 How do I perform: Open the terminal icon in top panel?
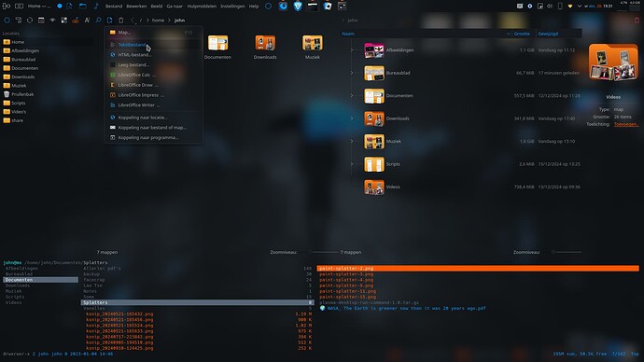click(x=313, y=6)
